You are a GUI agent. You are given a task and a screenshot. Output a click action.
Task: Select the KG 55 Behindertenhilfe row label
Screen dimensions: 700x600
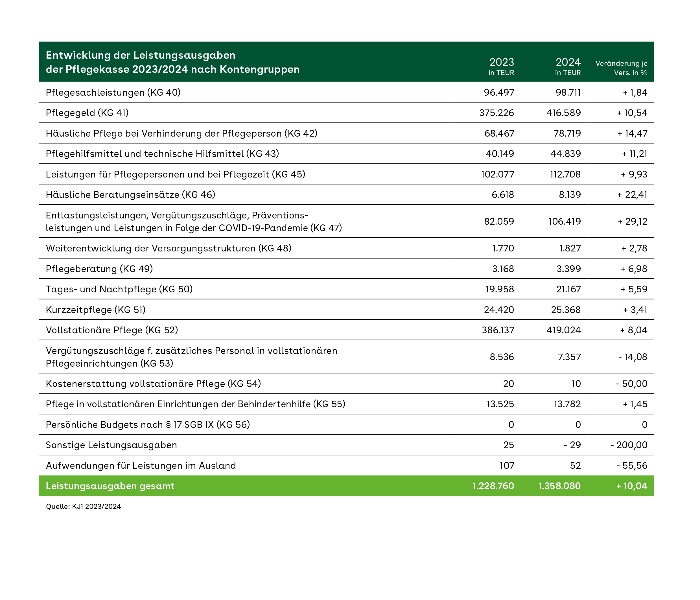coord(196,404)
